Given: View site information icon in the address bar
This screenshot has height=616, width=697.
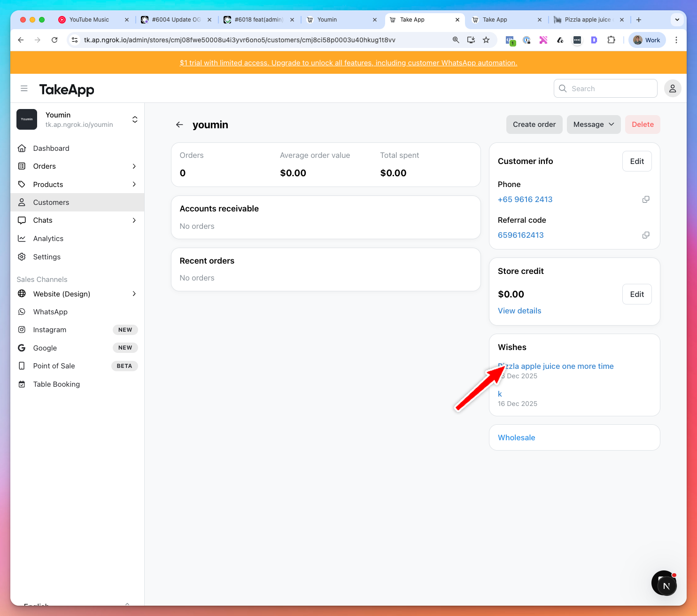Looking at the screenshot, I should click(75, 40).
